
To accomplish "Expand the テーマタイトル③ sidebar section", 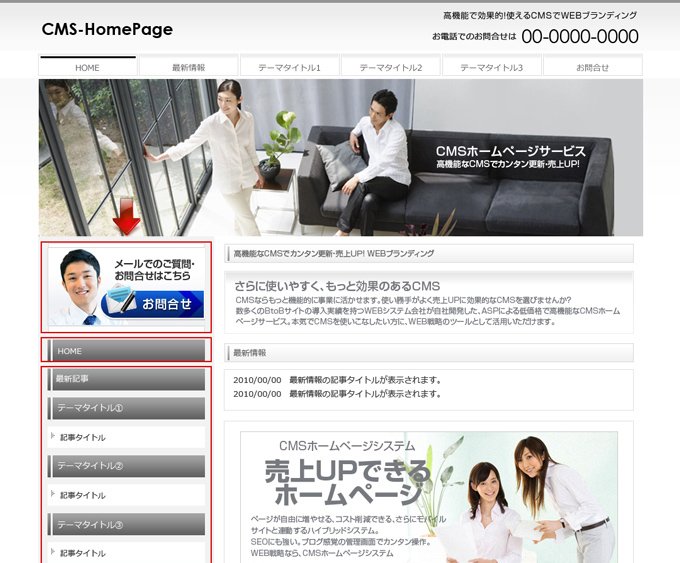I will 126,524.
